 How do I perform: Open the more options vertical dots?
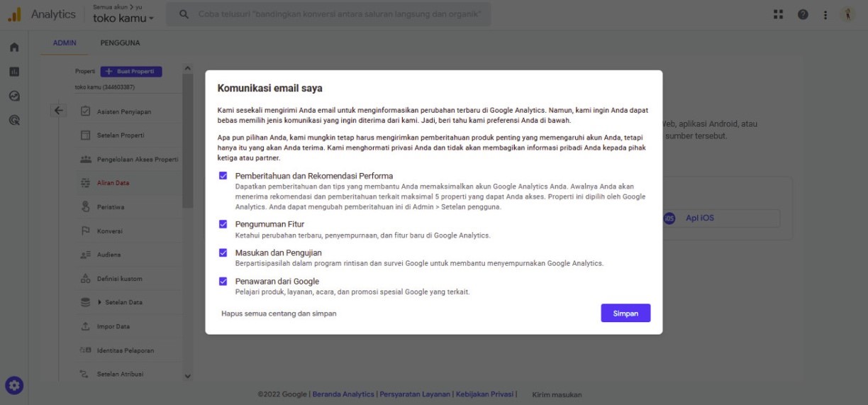point(825,14)
